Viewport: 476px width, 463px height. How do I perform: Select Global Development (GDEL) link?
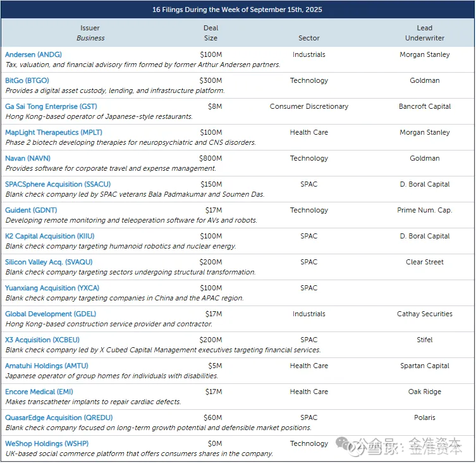point(51,314)
